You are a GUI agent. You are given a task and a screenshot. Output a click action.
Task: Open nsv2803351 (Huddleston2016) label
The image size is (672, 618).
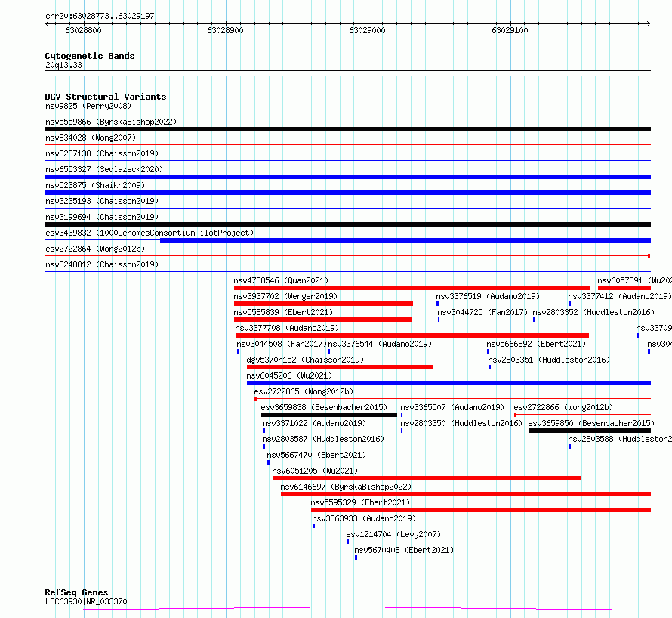[549, 360]
